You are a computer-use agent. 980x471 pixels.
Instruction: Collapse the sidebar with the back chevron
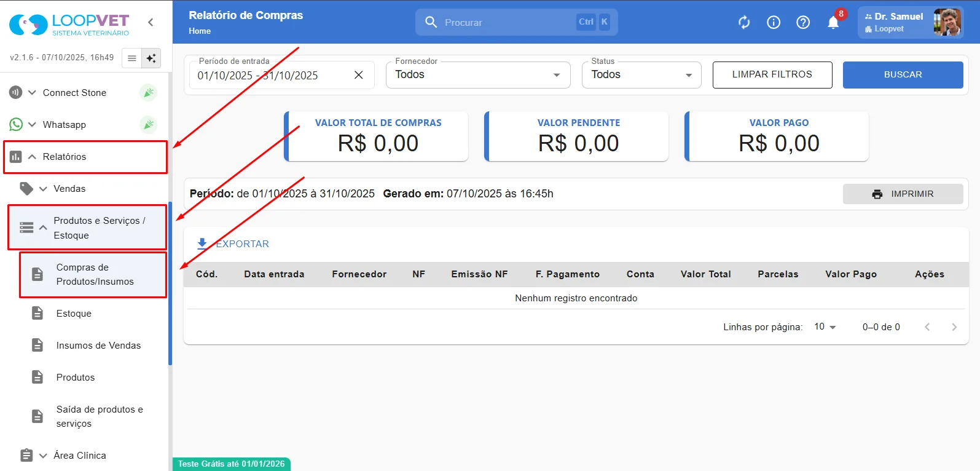[x=151, y=22]
